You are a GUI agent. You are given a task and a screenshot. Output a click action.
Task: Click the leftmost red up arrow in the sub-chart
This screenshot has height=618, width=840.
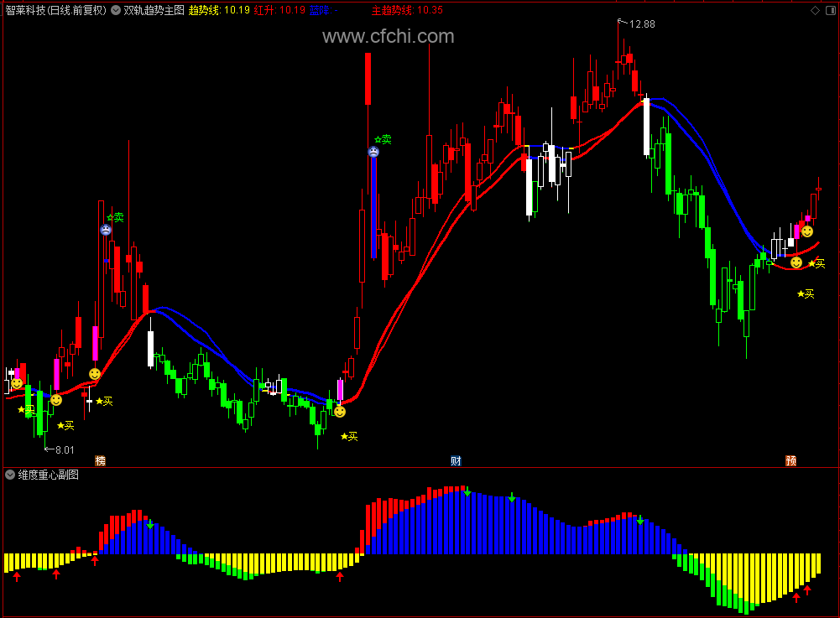(17, 576)
